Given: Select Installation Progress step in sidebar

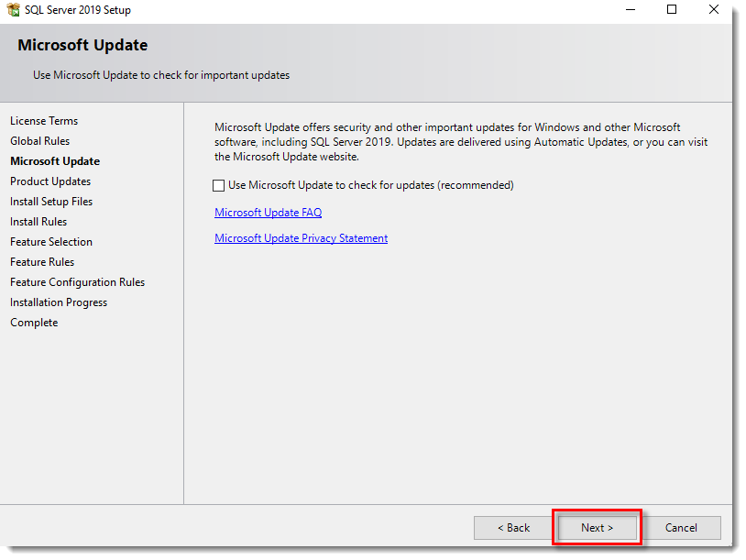Looking at the screenshot, I should click(x=59, y=302).
